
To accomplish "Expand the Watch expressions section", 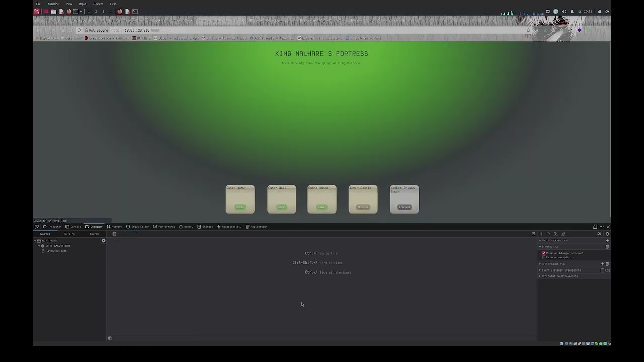I will click(x=540, y=241).
